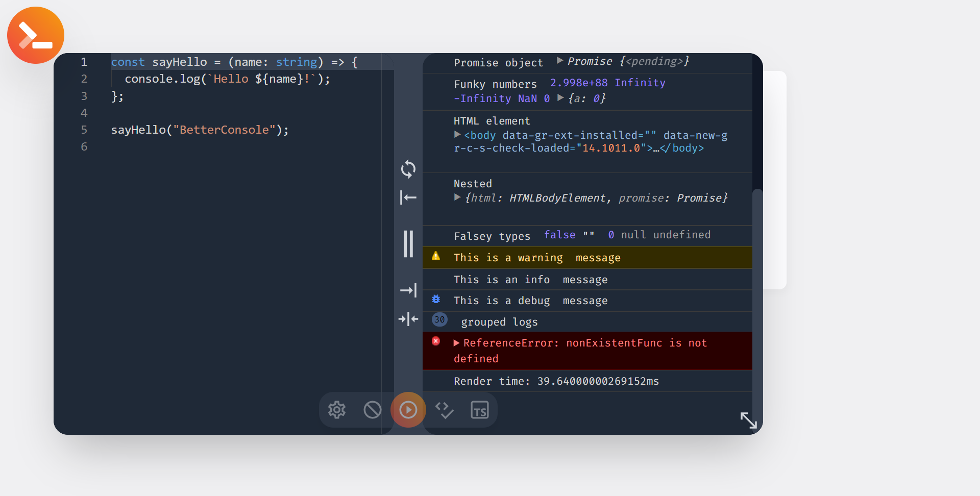The image size is (980, 496).
Task: Open settings with the gear icon
Action: [337, 410]
